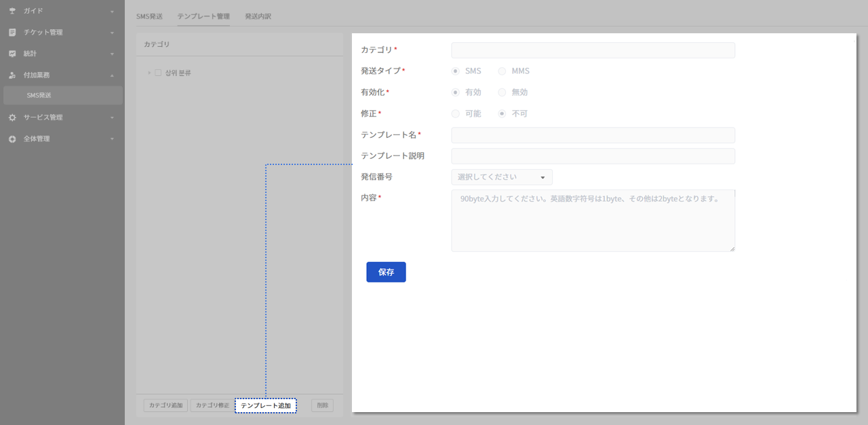Open the 発信番号 dropdown
Viewport: 868px width, 425px height.
(x=502, y=177)
